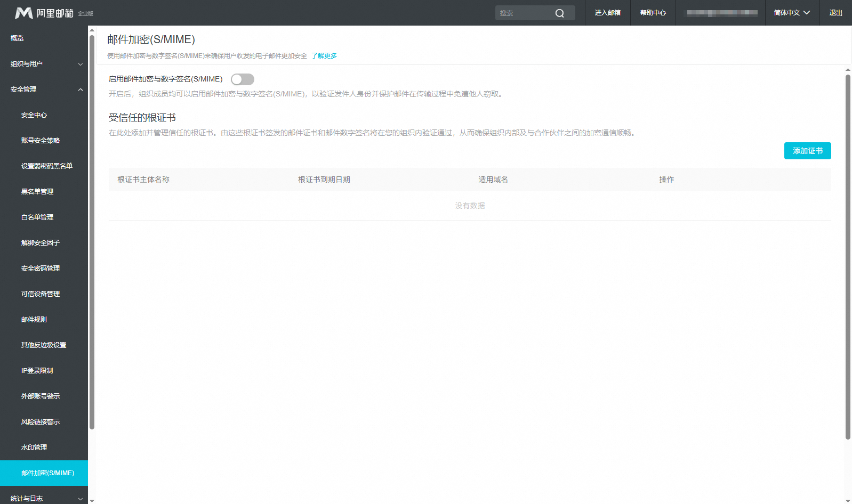Go to 安全中心 in the sidebar
This screenshot has height=504, width=852.
34,115
